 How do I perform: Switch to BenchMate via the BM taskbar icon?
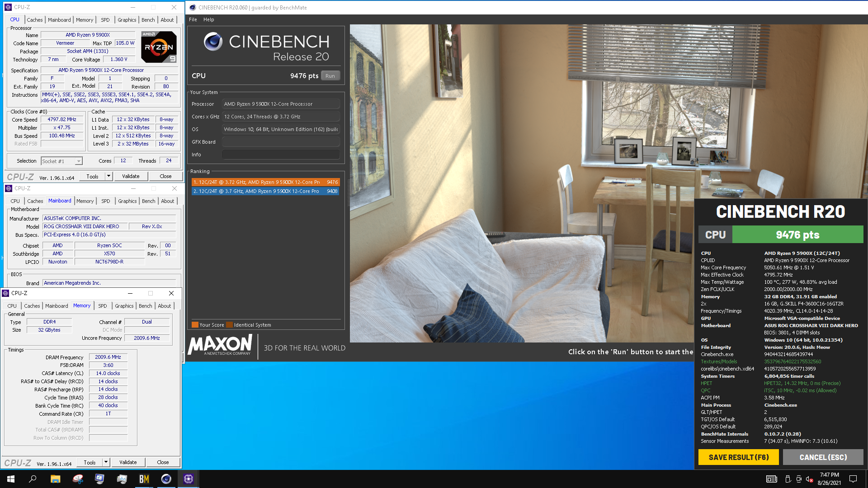coord(144,479)
